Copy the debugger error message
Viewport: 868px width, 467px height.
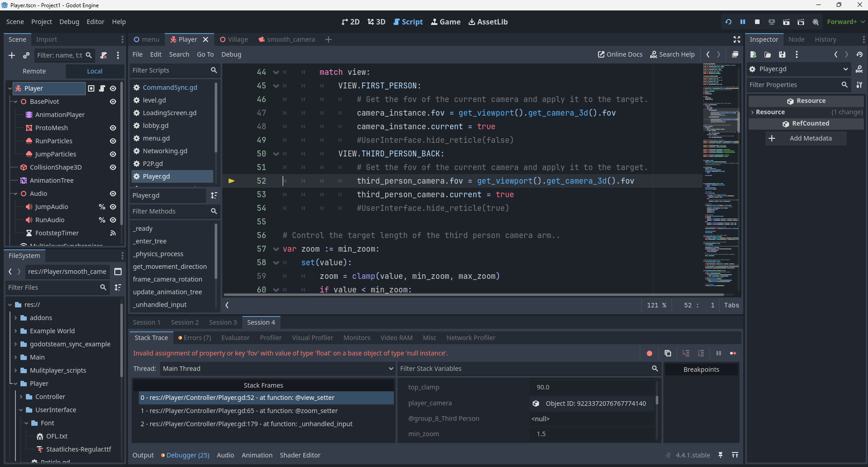pyautogui.click(x=667, y=353)
